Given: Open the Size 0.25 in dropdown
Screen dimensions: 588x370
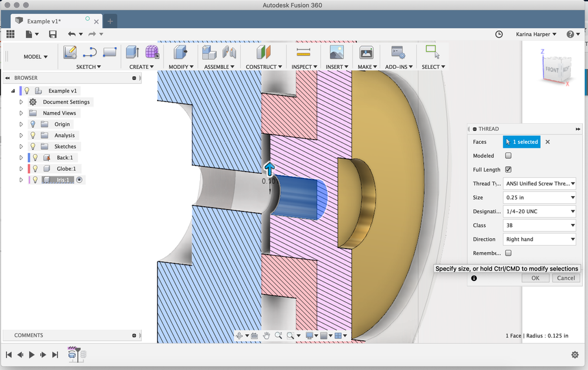Looking at the screenshot, I should (x=539, y=197).
